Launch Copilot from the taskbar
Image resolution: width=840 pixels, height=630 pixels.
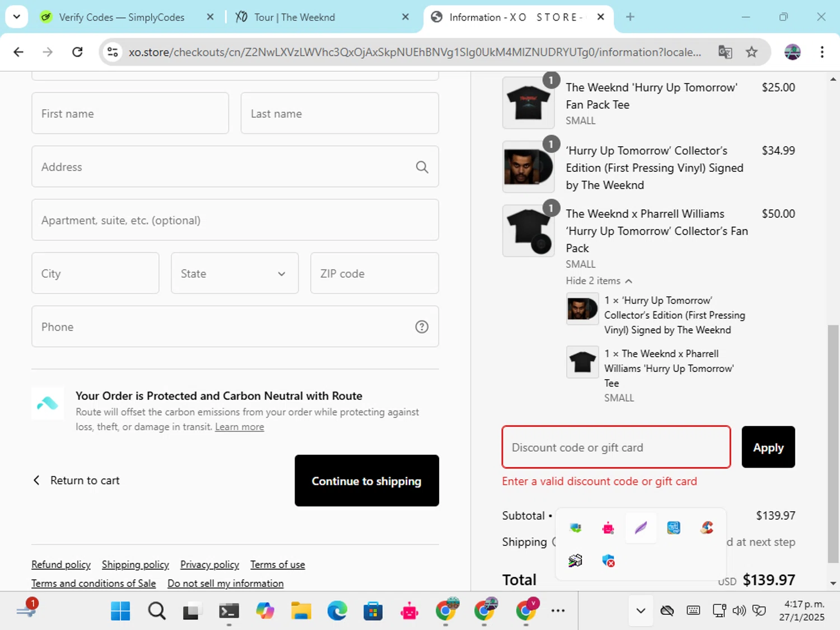point(265,611)
